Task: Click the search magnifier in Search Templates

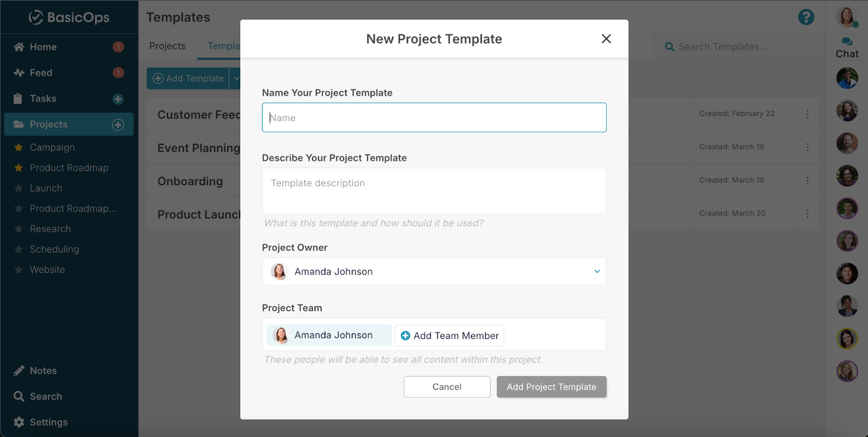Action: (669, 47)
